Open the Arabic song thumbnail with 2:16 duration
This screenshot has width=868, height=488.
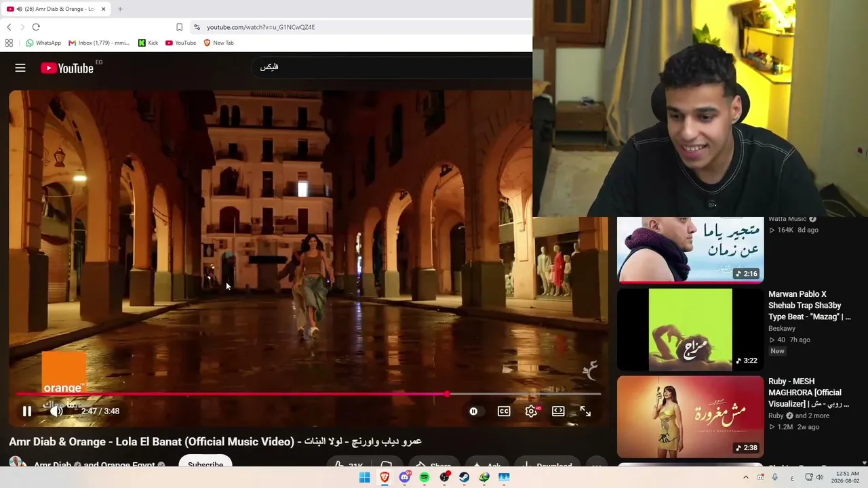(x=690, y=249)
